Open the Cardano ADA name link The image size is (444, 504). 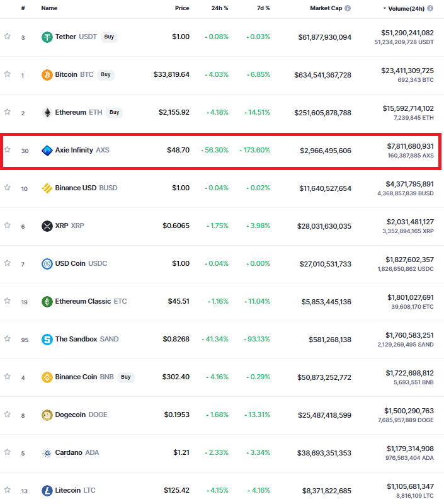click(77, 453)
